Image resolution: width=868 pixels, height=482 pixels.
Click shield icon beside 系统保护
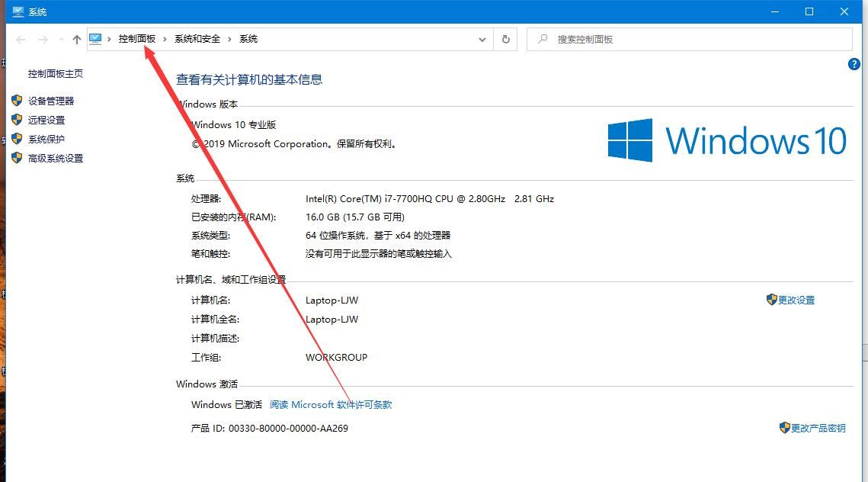(x=17, y=139)
